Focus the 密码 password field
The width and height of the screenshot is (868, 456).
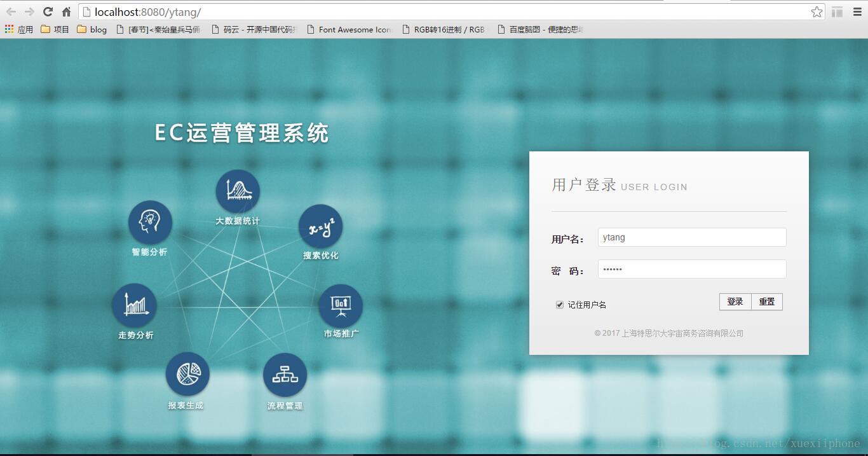click(692, 269)
